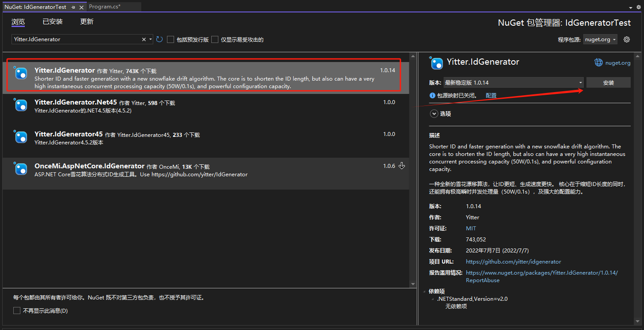Image resolution: width=644 pixels, height=330 pixels.
Task: Pin the NuGet: IdGeneratorTest tab
Action: [73, 7]
